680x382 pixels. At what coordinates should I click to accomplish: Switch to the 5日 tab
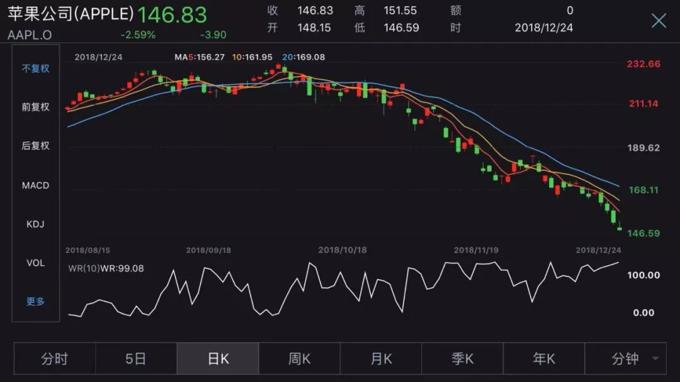tap(136, 359)
